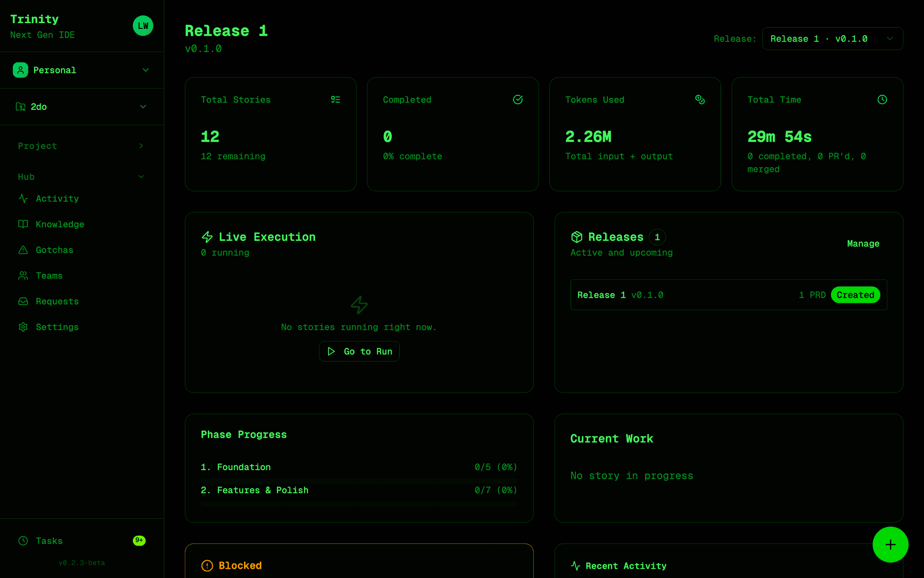Click the 'Blocked' panel heading
This screenshot has width=924, height=578.
point(240,565)
